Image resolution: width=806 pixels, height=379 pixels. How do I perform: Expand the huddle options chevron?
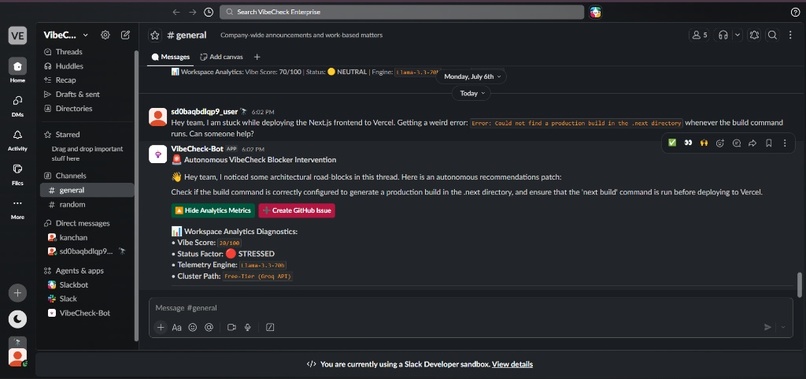(738, 35)
